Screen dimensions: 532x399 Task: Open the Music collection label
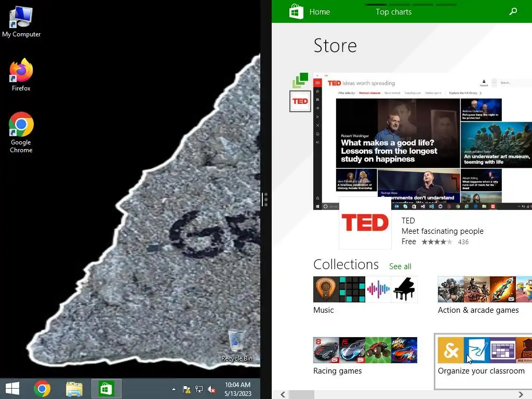[324, 310]
